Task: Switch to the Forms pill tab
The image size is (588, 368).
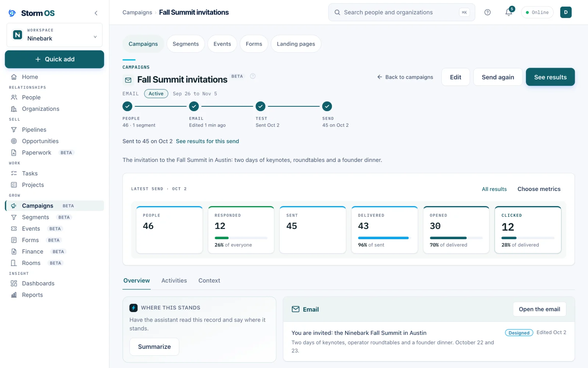Action: pos(254,44)
